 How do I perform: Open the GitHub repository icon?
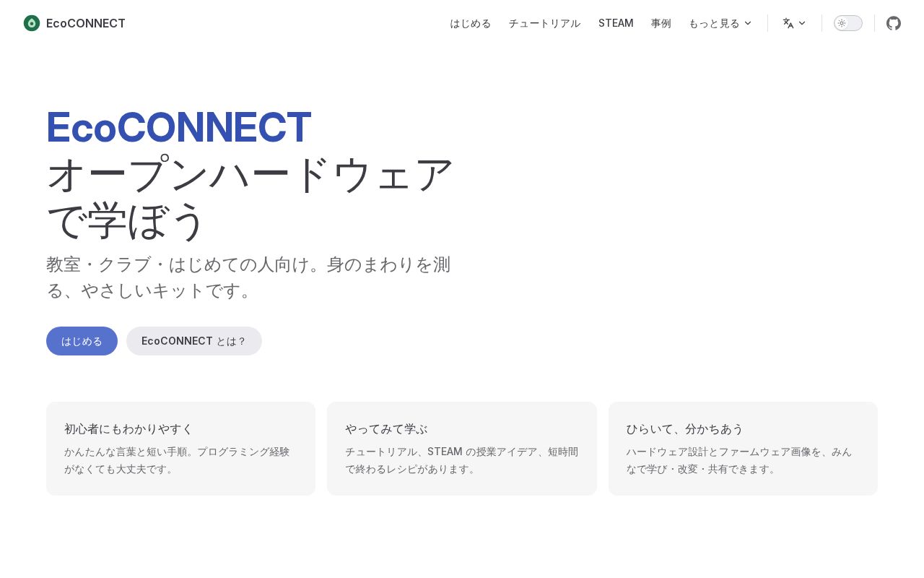[x=894, y=23]
